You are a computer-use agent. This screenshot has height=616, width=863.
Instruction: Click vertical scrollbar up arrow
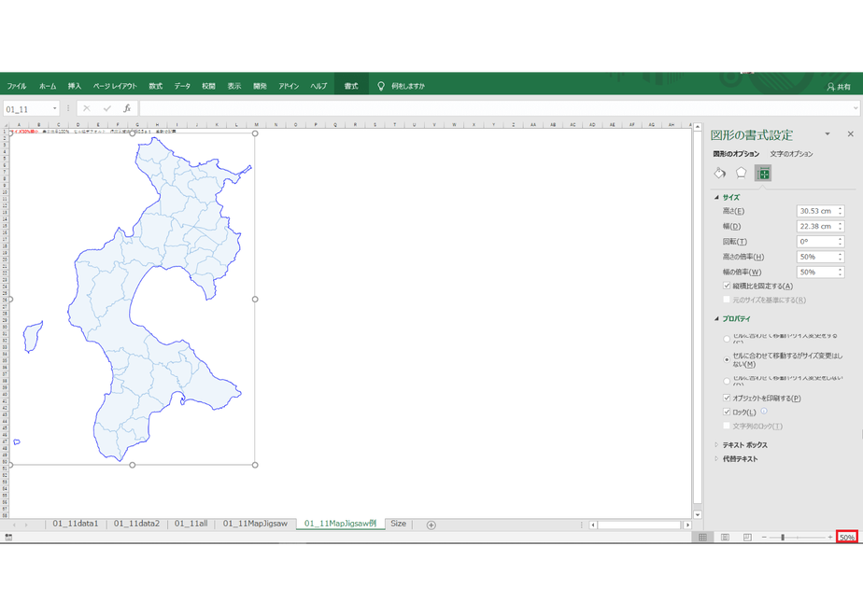[x=698, y=127]
